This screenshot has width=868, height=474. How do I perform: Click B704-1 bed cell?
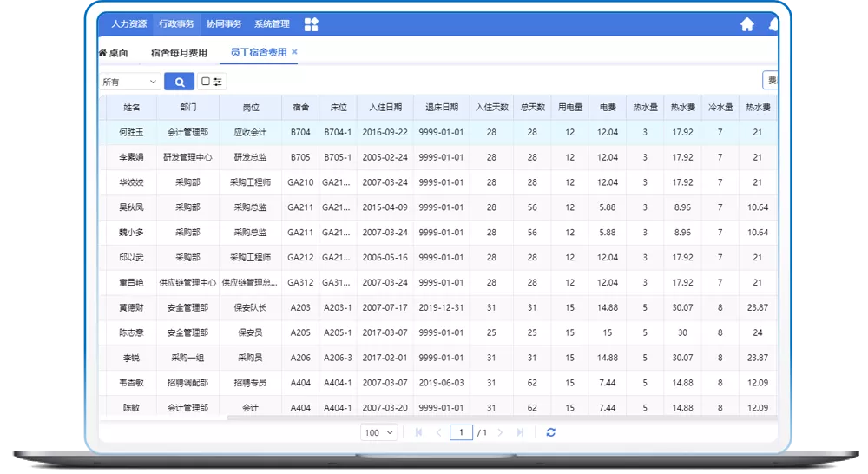pyautogui.click(x=338, y=132)
